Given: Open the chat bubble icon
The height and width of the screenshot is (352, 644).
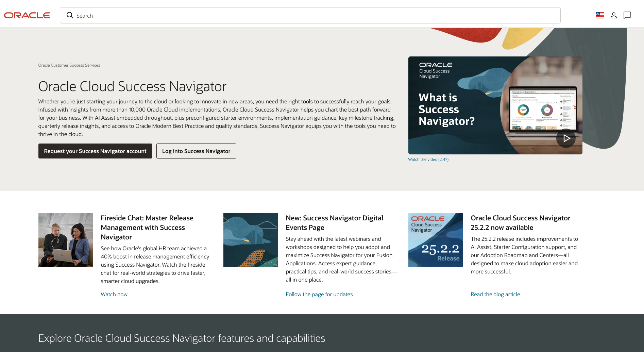Looking at the screenshot, I should point(627,15).
